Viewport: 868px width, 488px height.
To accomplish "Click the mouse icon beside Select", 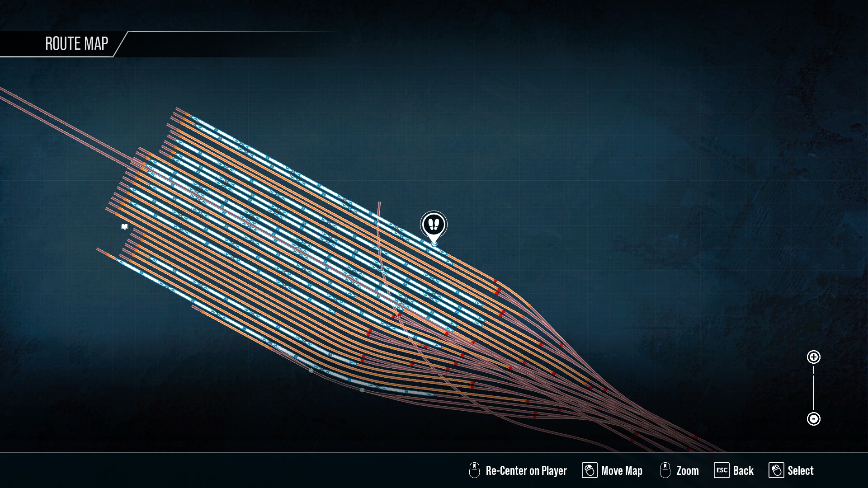I will tap(776, 470).
